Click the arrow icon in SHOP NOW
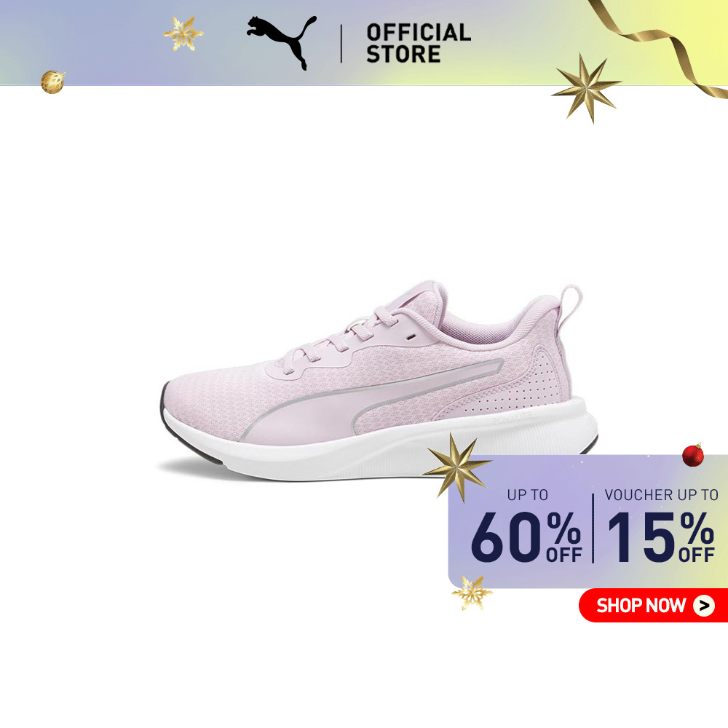This screenshot has height=728, width=728. click(x=704, y=606)
